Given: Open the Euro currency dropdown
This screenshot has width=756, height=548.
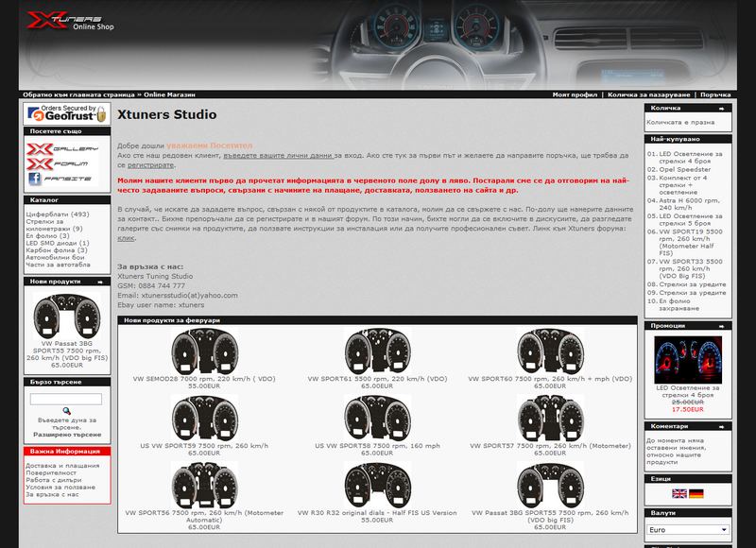Looking at the screenshot, I should pos(688,530).
